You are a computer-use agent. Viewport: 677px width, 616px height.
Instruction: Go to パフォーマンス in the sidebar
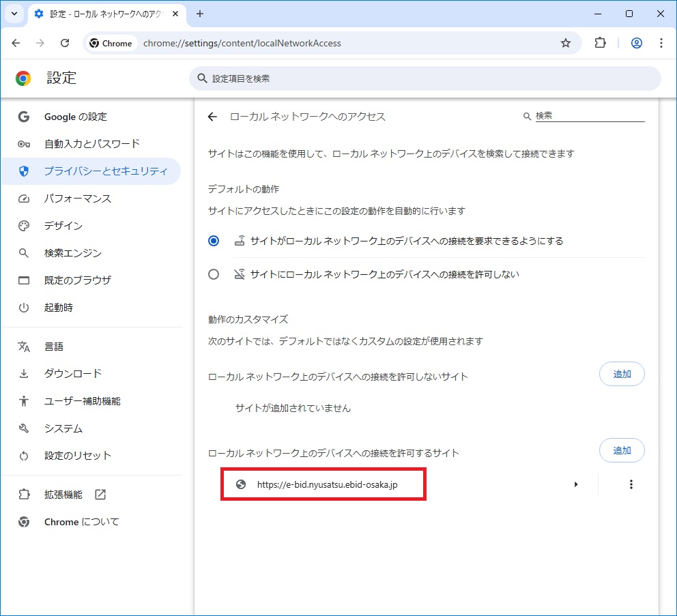click(x=77, y=199)
